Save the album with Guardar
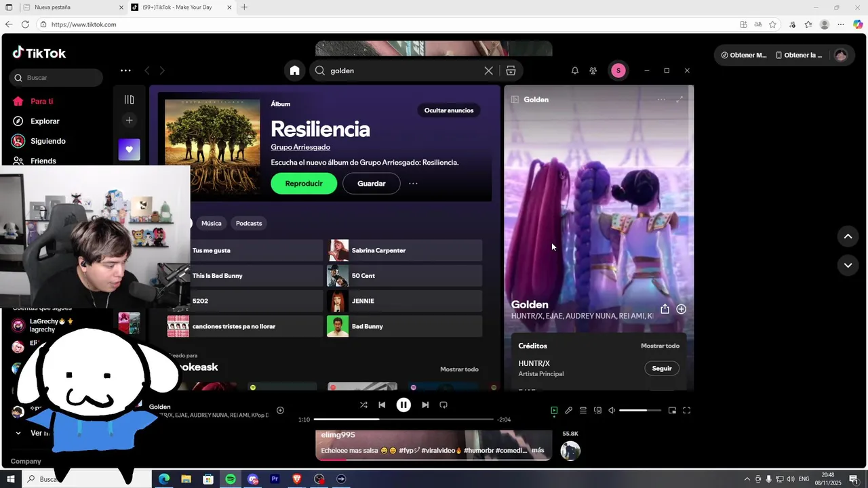 (371, 184)
